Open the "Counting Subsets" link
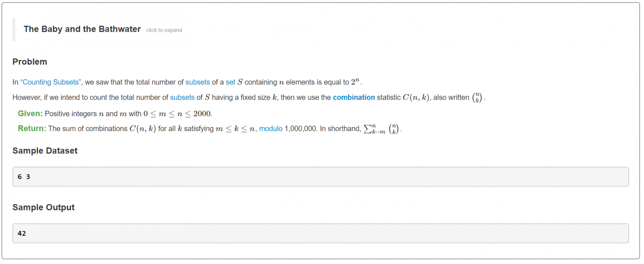This screenshot has height=264, width=644. [x=51, y=82]
